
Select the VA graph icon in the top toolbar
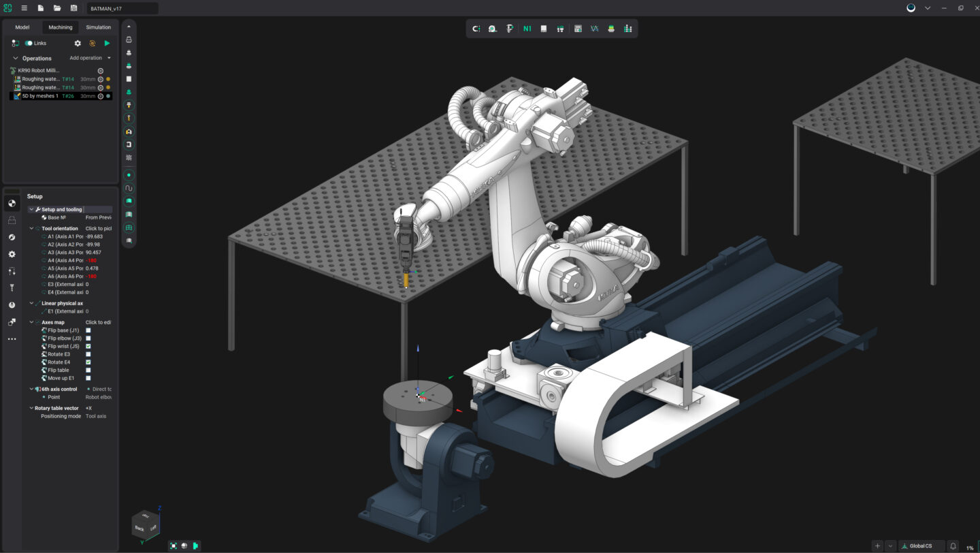594,29
